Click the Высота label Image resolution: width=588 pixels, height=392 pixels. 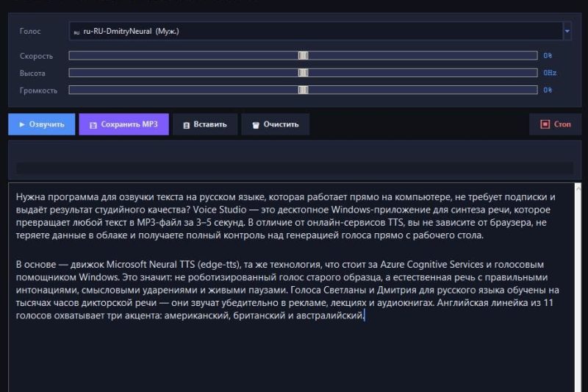[x=32, y=73]
